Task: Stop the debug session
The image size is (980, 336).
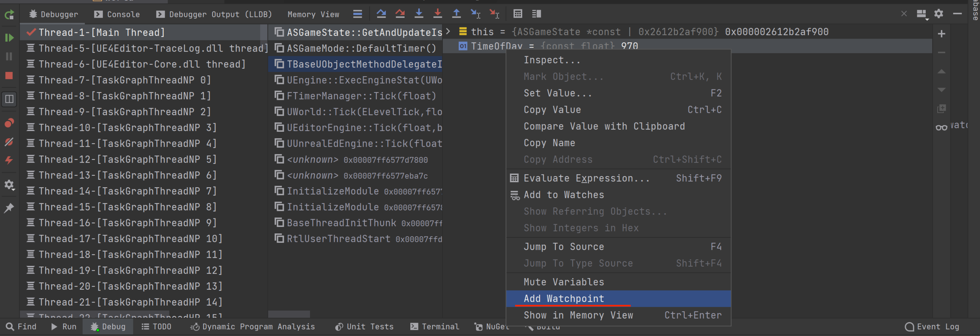Action: point(9,76)
